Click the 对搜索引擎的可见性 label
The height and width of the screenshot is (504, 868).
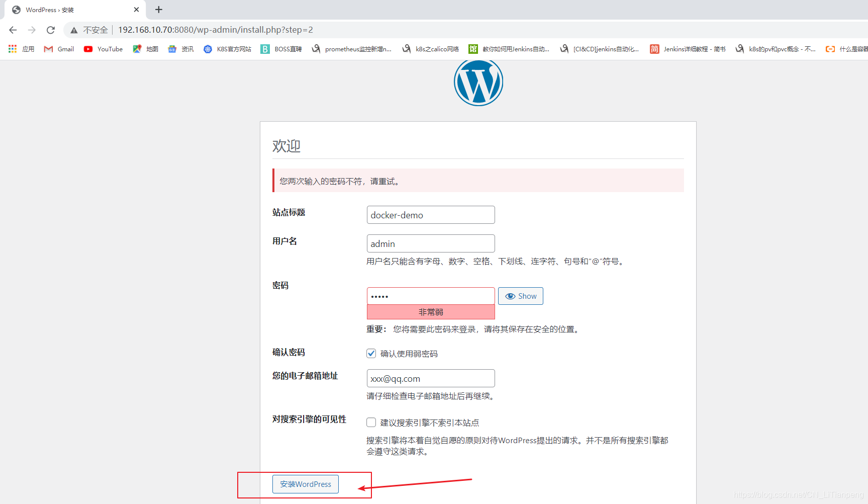coord(310,419)
